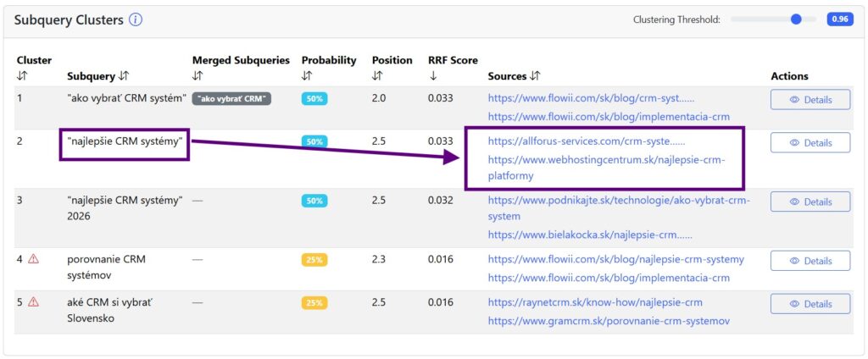Click the 0.96 threshold value badge

[x=840, y=19]
